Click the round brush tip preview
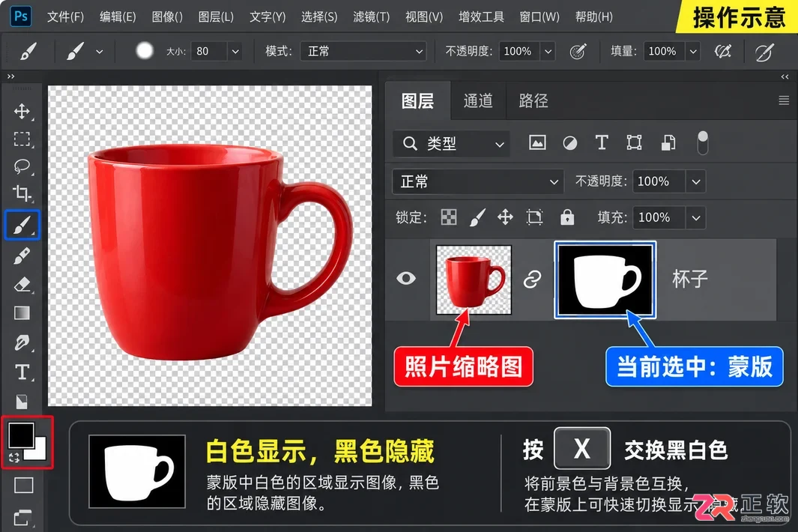 145,51
